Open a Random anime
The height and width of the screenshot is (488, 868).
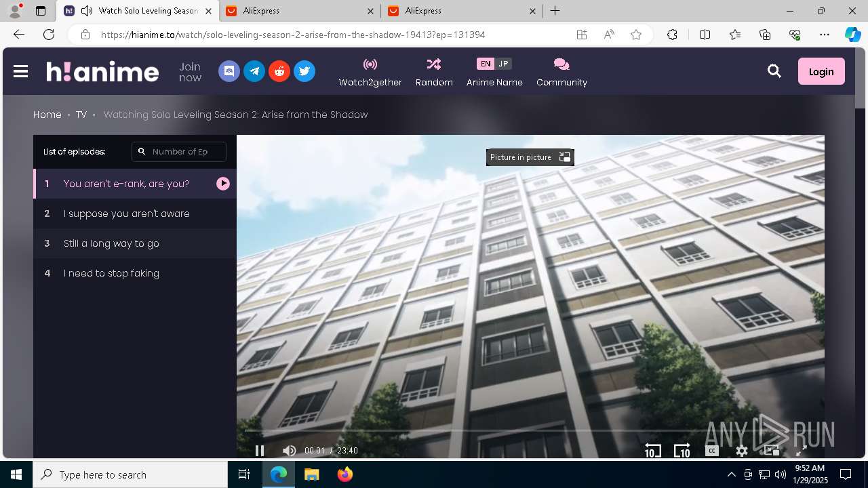434,72
